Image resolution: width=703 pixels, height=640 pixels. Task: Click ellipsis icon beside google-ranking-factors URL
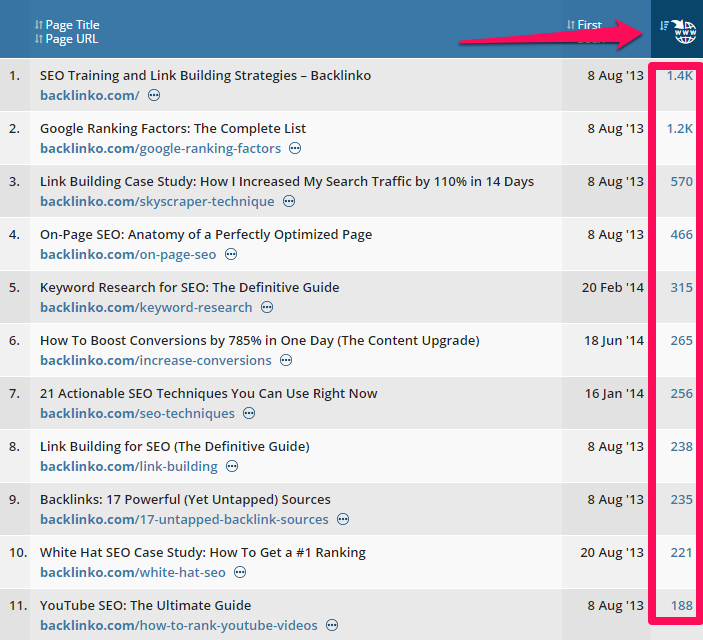coord(295,149)
